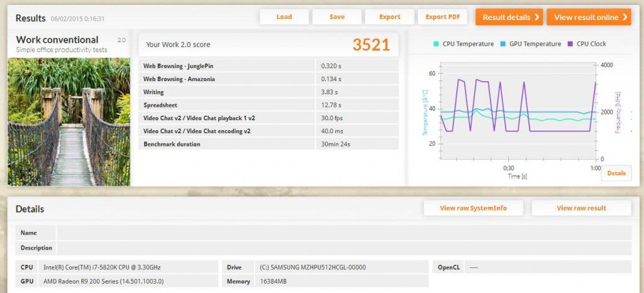Select the Spreadsheet test row
Image resolution: width=644 pixels, height=293 pixels.
click(x=268, y=105)
